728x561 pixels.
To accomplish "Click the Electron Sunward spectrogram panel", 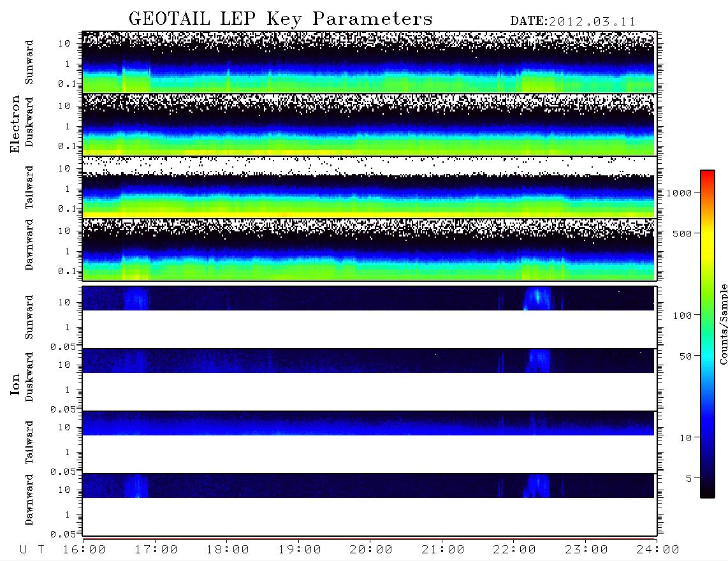I will tap(368, 62).
